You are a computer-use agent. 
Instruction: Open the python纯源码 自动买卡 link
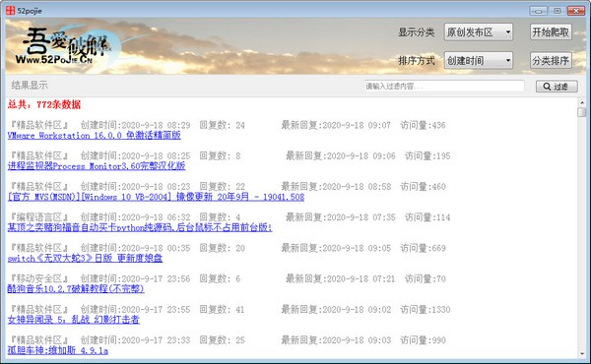140,227
